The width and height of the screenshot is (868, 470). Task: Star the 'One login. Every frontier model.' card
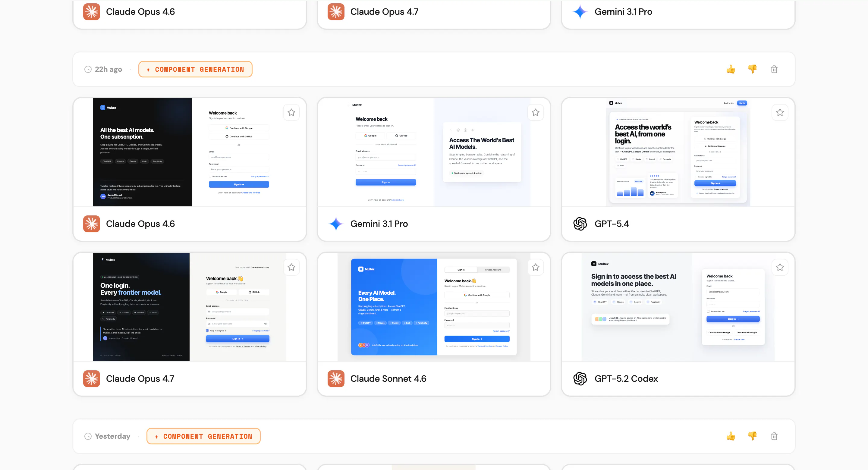[291, 268]
